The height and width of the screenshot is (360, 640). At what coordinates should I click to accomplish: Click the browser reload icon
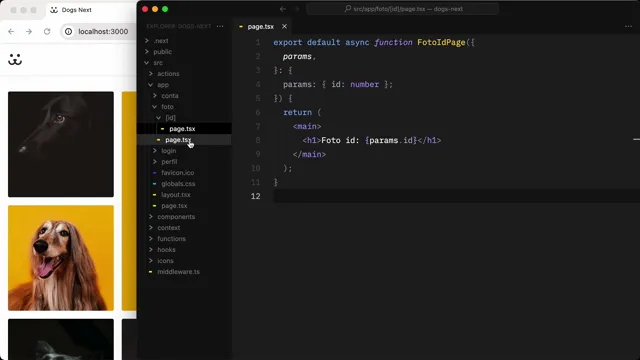[47, 31]
